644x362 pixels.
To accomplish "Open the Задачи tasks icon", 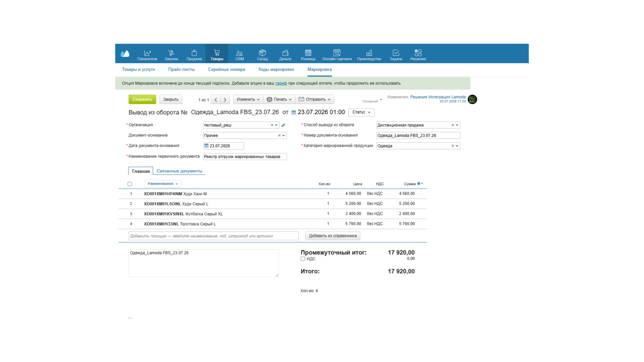I will coord(396,53).
